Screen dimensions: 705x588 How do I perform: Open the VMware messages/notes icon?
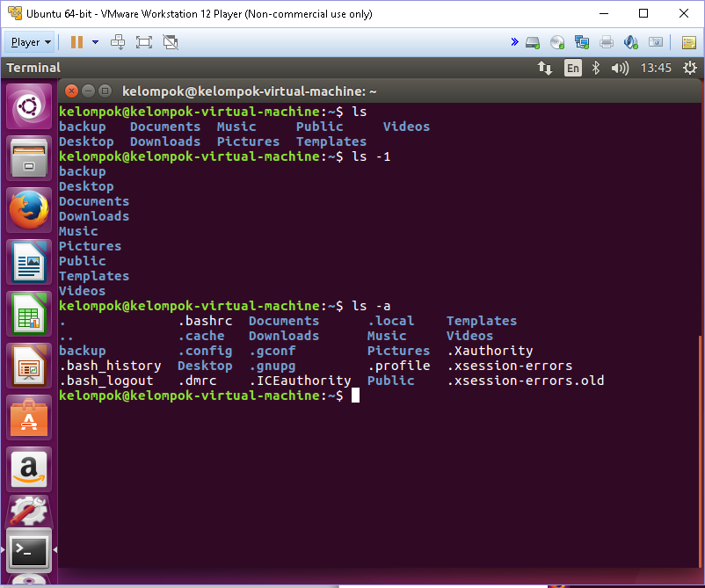point(689,43)
